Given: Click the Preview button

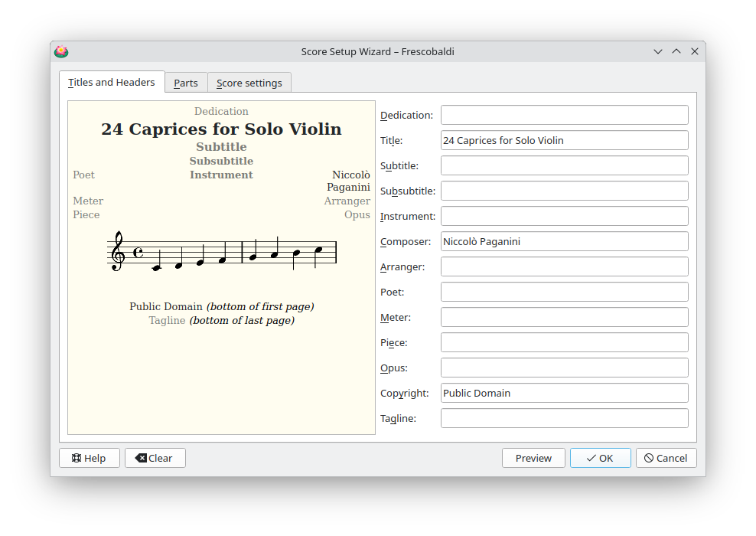Looking at the screenshot, I should pos(533,458).
